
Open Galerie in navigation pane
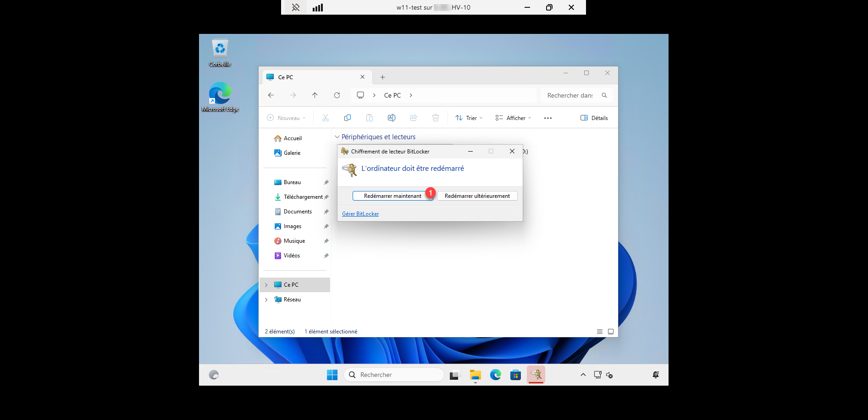pyautogui.click(x=292, y=153)
